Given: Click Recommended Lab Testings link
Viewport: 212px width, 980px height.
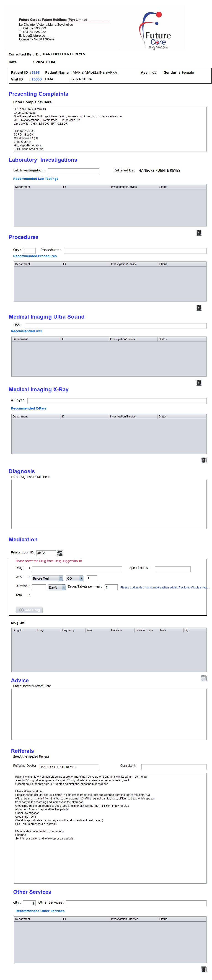Looking at the screenshot, I should [36, 178].
